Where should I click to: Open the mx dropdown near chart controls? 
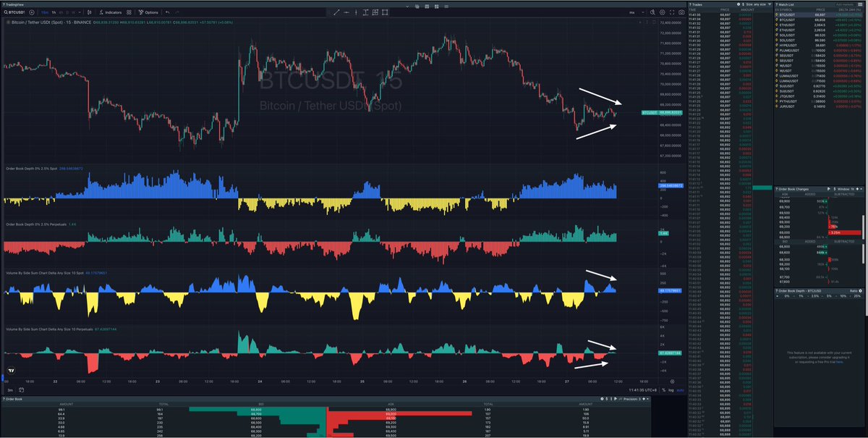tap(633, 12)
